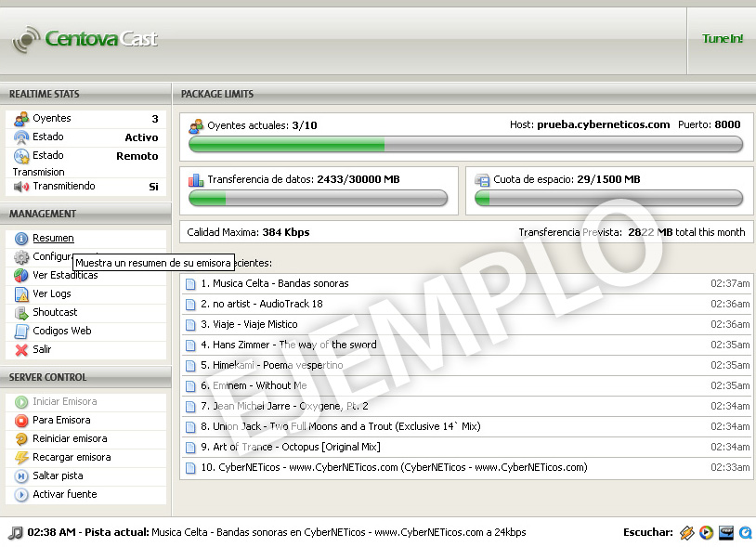Viewport: 756px width, 547px height.
Task: Click the Recargar emisora lightning icon
Action: click(21, 457)
